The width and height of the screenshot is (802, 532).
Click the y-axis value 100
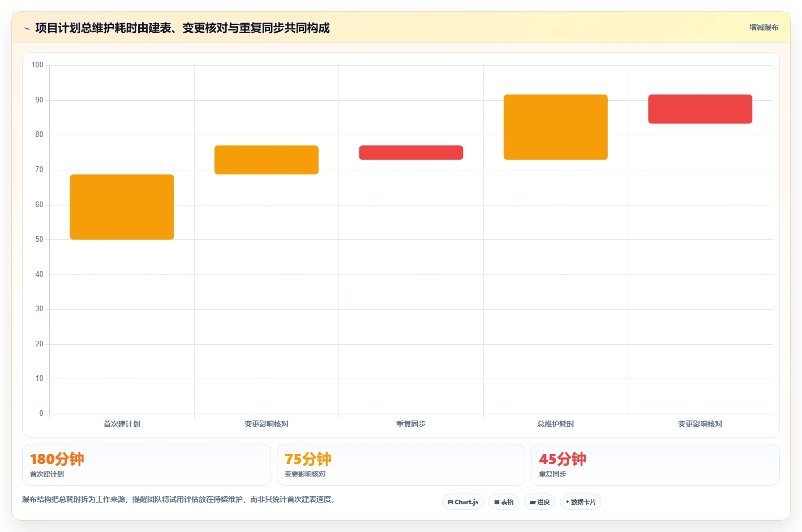coord(37,65)
